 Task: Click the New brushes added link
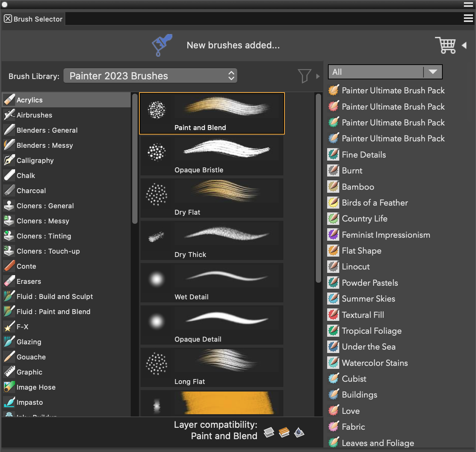[x=233, y=45]
